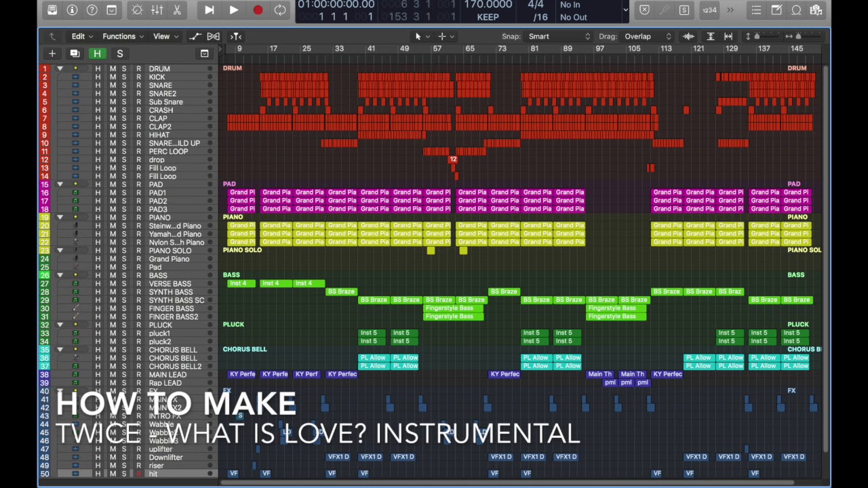Open the pointer left-click tool menu
The image size is (868, 488).
(420, 37)
